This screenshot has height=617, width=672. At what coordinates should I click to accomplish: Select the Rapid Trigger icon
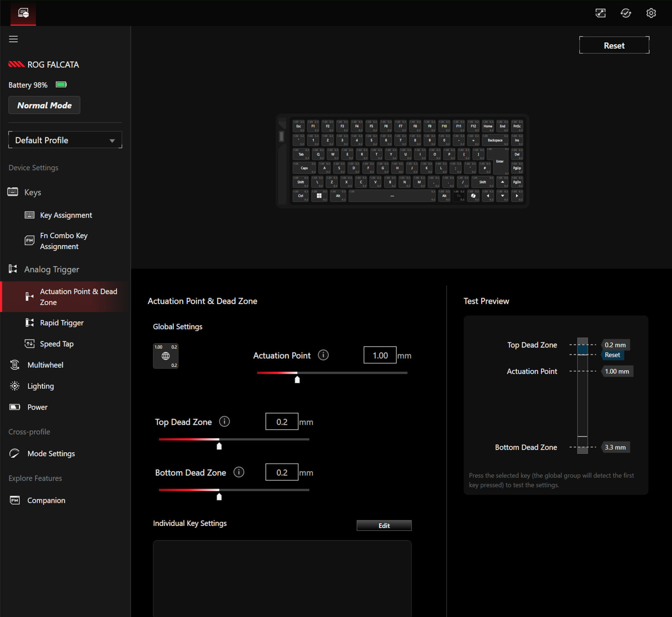(x=30, y=322)
